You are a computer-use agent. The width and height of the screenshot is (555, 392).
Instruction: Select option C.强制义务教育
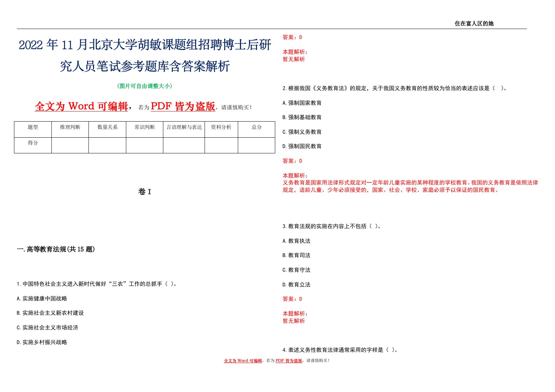(x=302, y=132)
